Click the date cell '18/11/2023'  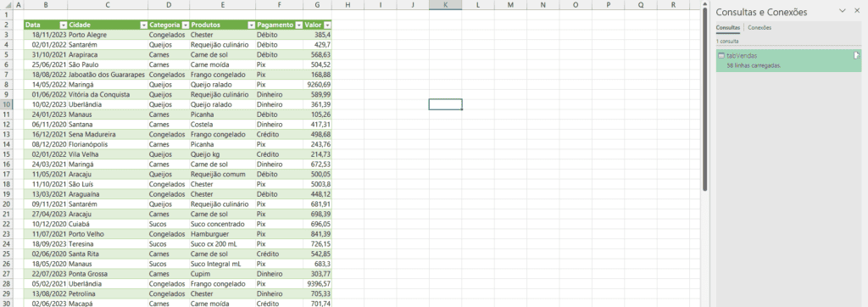tap(46, 35)
